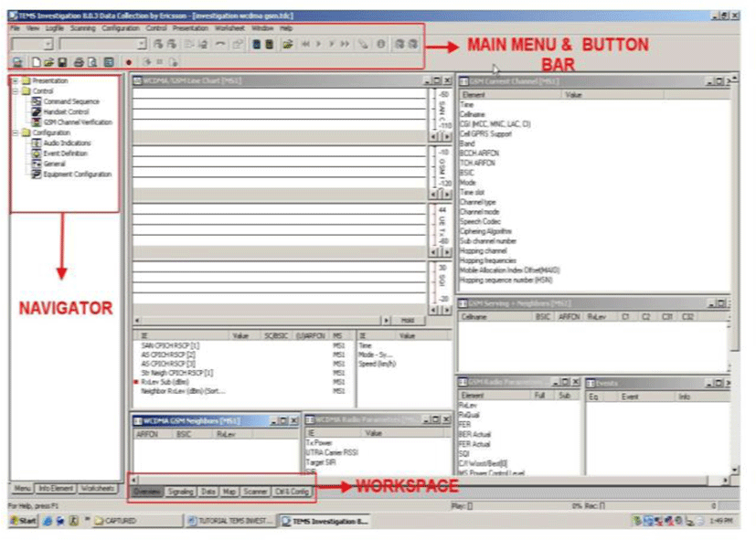Click the Fast Forward logfile playback button
The image size is (756, 540).
(x=345, y=45)
